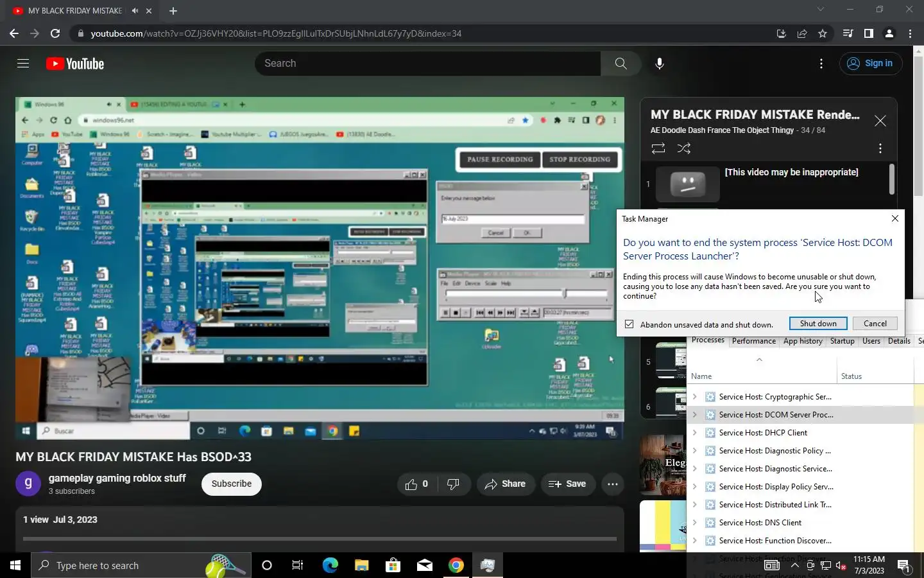Switch to Task Manager Details tab

899,341
